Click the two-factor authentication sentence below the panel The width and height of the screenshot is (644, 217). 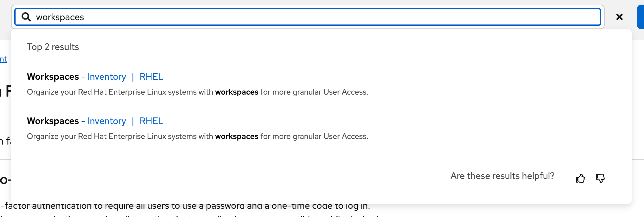(186, 206)
